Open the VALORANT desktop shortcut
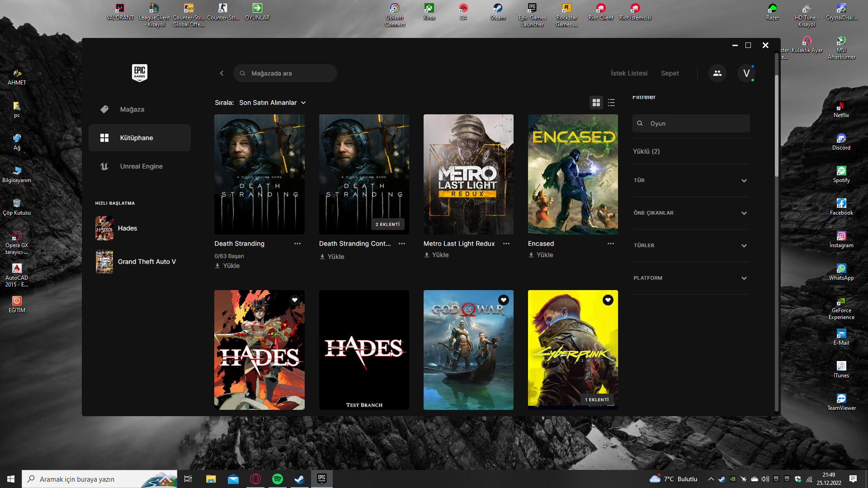Viewport: 868px width, 488px height. coord(120,12)
